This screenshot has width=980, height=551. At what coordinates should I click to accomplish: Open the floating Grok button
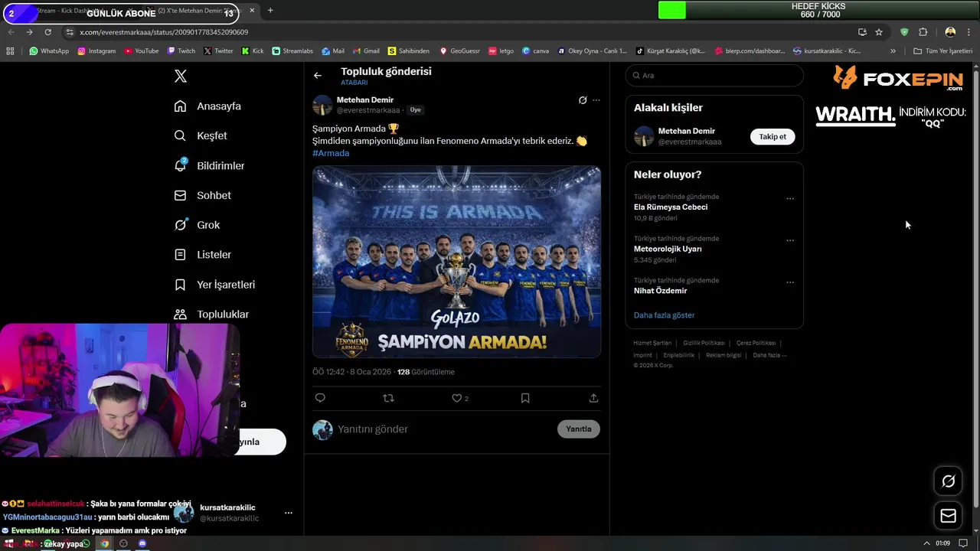[x=949, y=481]
